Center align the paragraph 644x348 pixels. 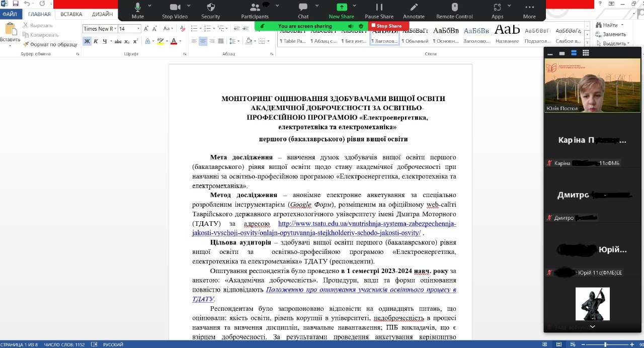[203, 41]
